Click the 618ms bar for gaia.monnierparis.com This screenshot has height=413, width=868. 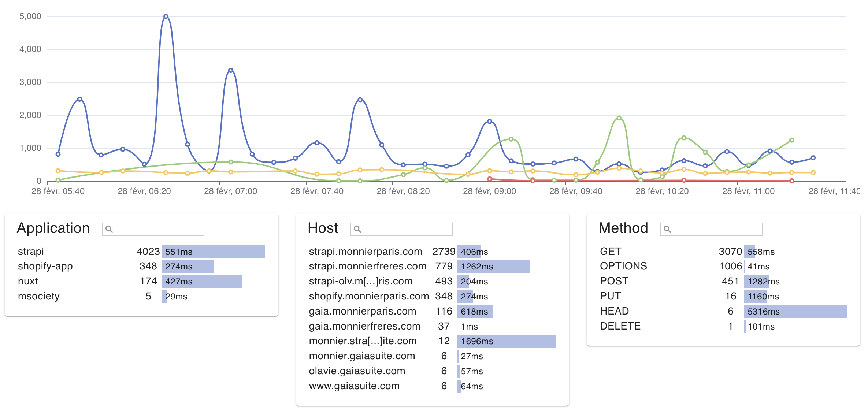[x=475, y=312]
